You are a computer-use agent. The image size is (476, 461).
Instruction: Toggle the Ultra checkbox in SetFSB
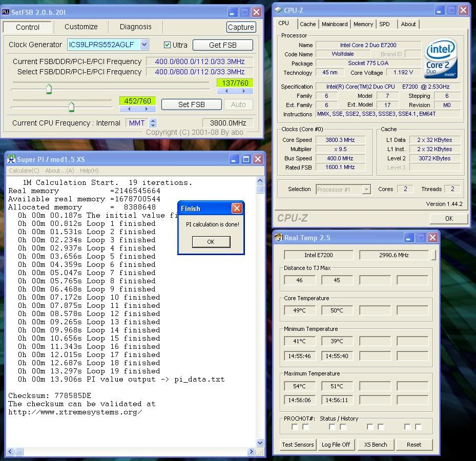[x=167, y=45]
